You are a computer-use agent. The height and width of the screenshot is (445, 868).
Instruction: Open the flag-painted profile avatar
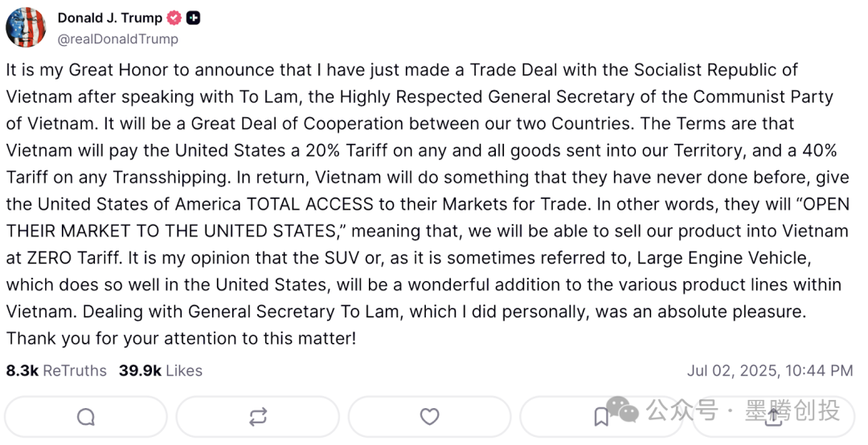(26, 27)
